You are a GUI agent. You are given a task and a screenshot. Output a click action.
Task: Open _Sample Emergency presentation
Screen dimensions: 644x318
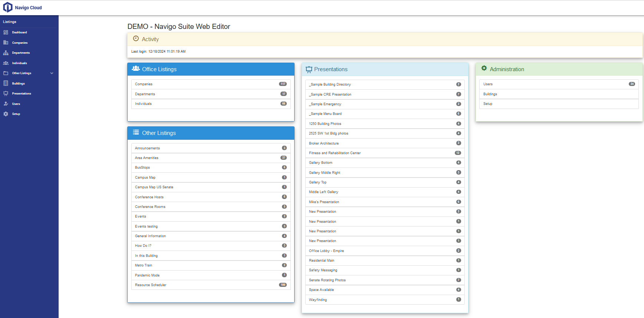pyautogui.click(x=385, y=104)
